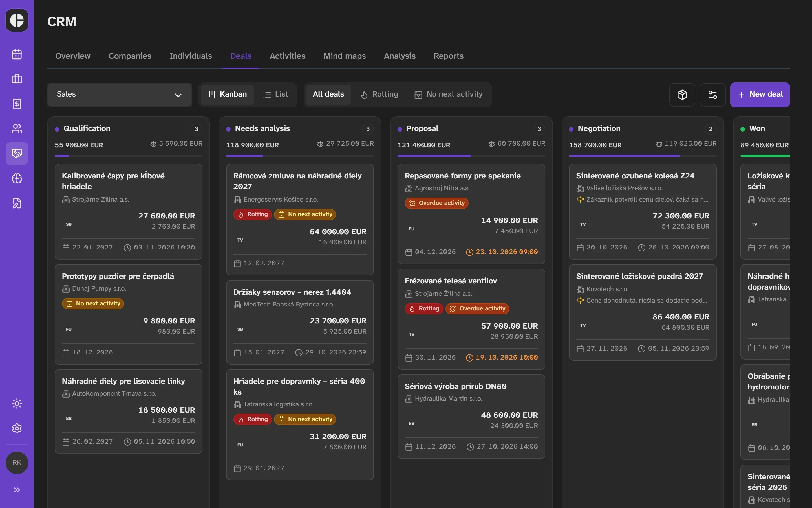Open Frézované telesá ventilov deal
The width and height of the screenshot is (812, 508).
coord(471,319)
